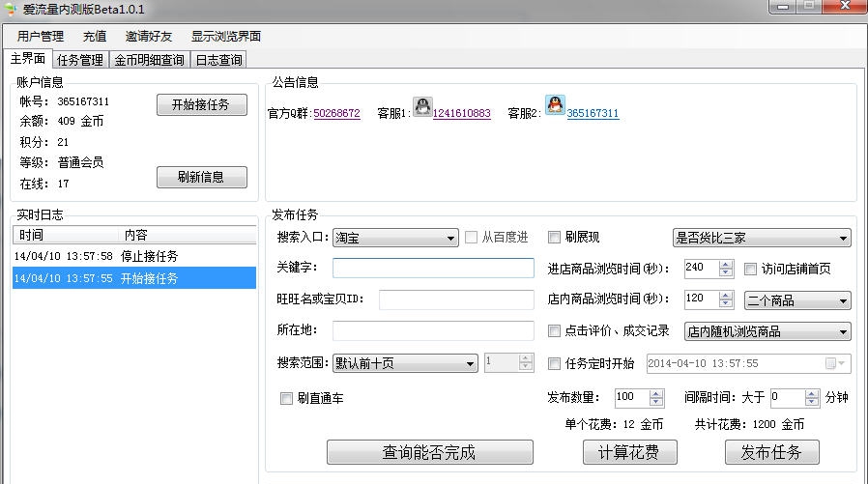Click the single cost text 12 金币
This screenshot has height=484, width=868.
pyautogui.click(x=643, y=424)
